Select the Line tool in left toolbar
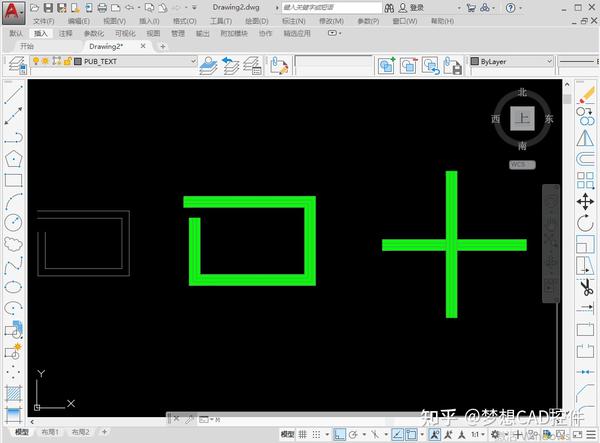The image size is (600, 443). pyautogui.click(x=14, y=95)
